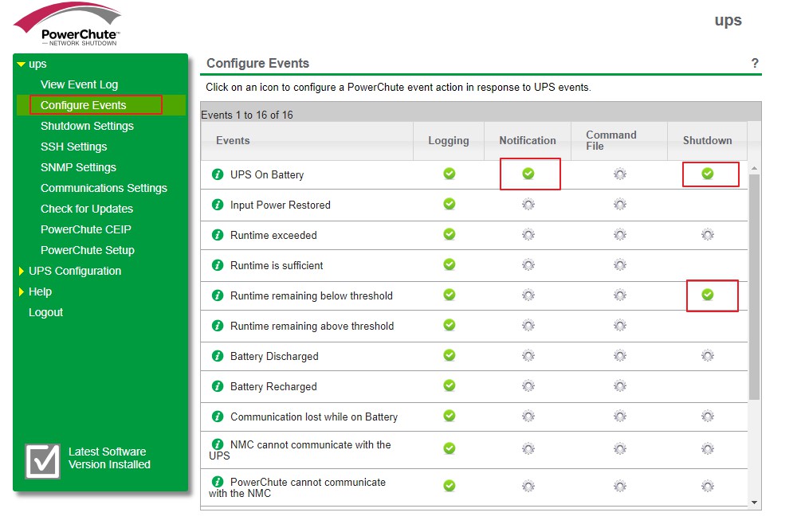801x532 pixels.
Task: Select Configure Events in the sidebar
Action: [x=84, y=105]
